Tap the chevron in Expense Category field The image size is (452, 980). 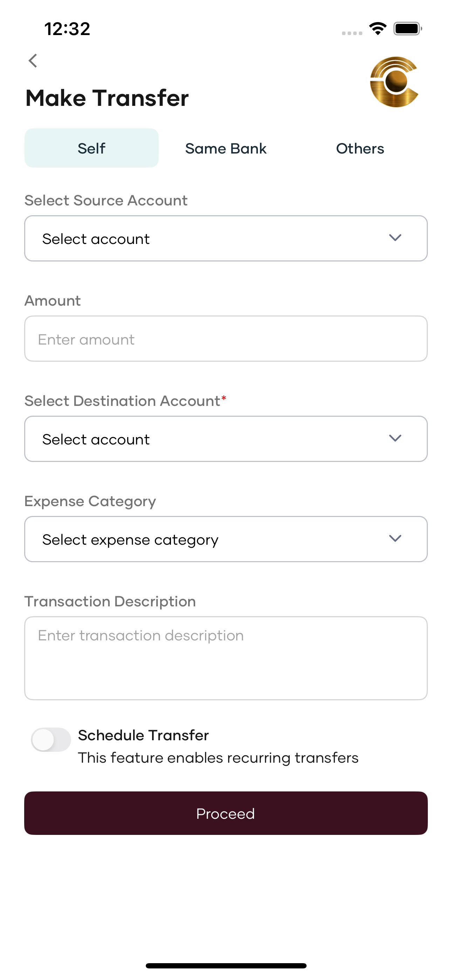(x=395, y=538)
